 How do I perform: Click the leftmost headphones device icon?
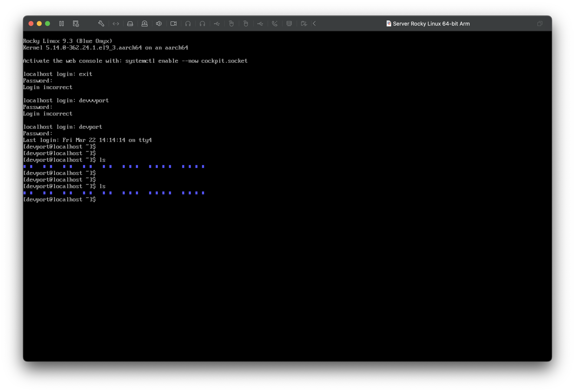click(x=188, y=24)
